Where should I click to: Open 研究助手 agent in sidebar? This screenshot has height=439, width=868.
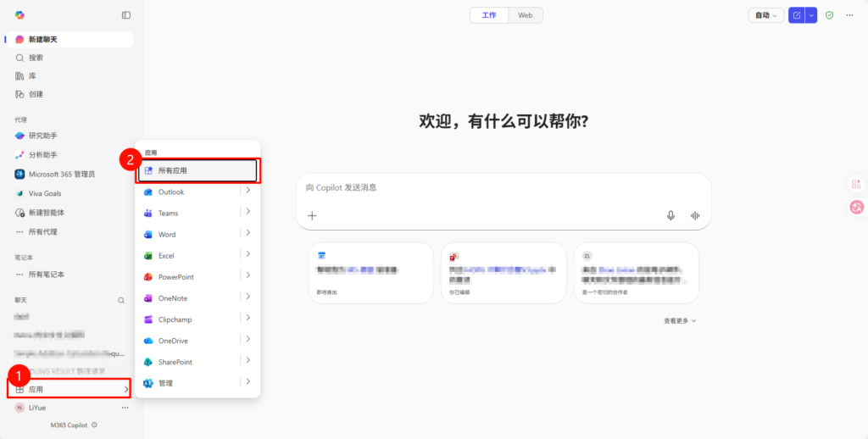coord(42,136)
